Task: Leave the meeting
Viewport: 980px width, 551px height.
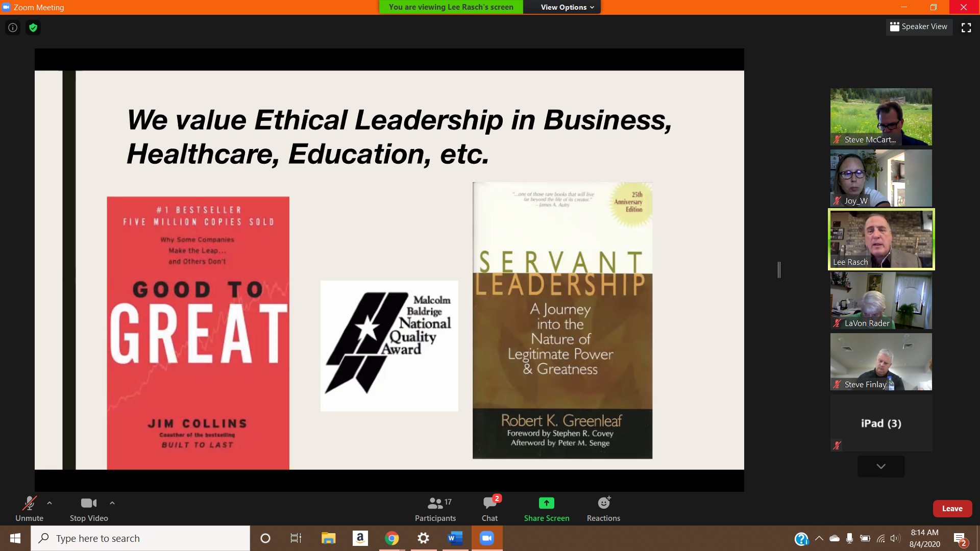Action: (952, 509)
